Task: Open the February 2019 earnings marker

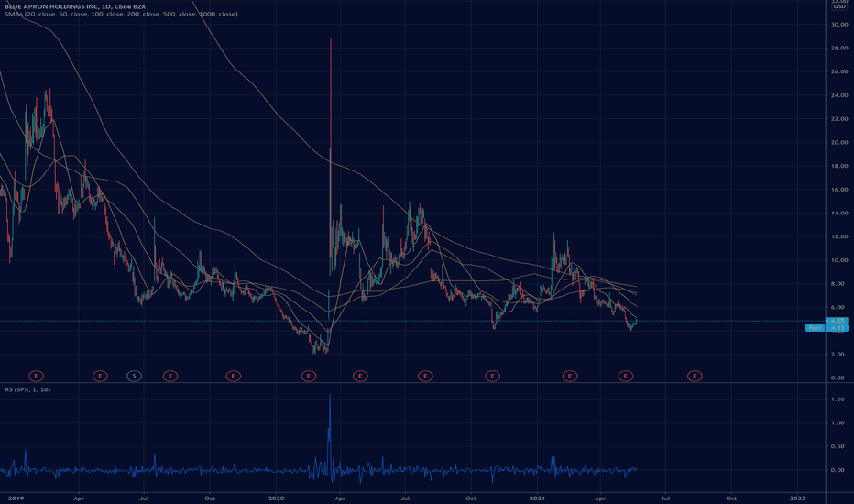Action: pos(36,376)
